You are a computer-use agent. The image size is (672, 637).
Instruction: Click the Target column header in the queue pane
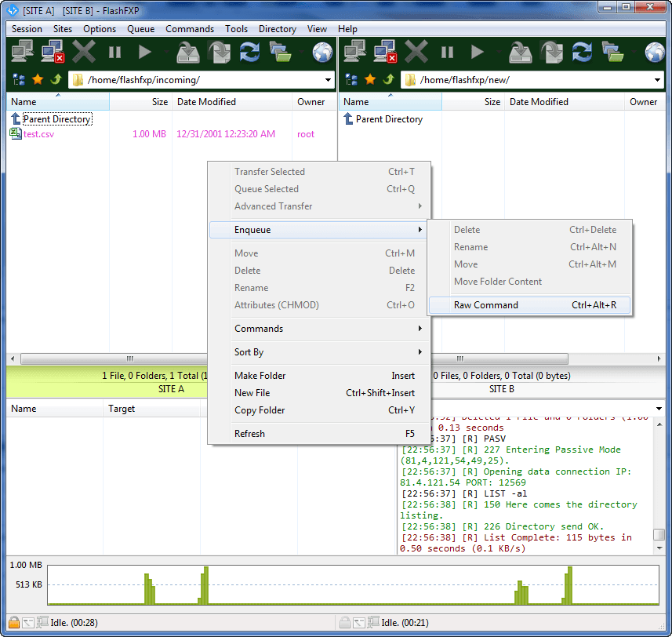[151, 409]
